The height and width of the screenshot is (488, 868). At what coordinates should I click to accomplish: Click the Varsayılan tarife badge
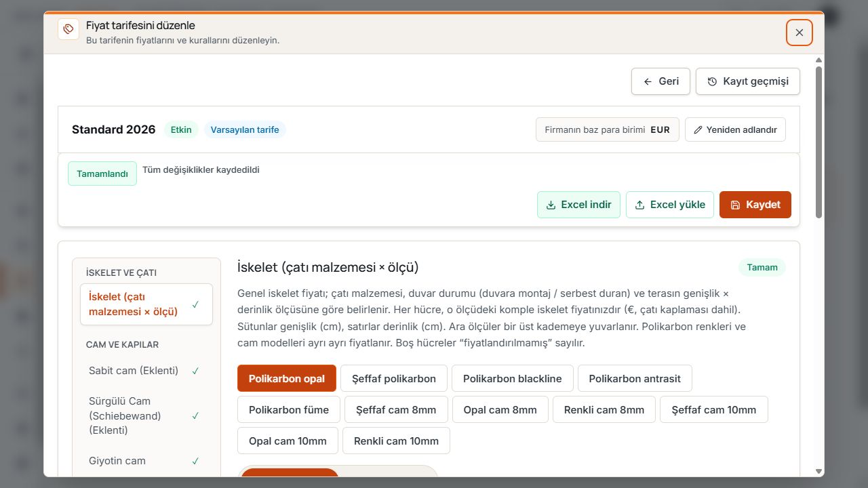click(245, 129)
